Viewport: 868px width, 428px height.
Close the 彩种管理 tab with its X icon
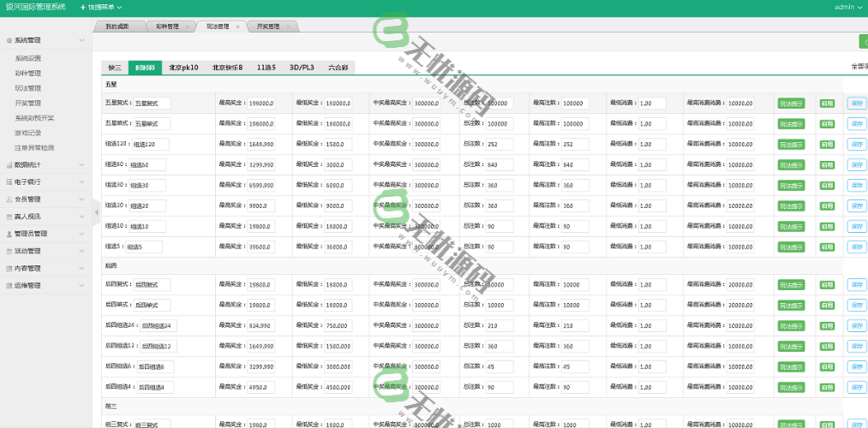[x=188, y=27]
